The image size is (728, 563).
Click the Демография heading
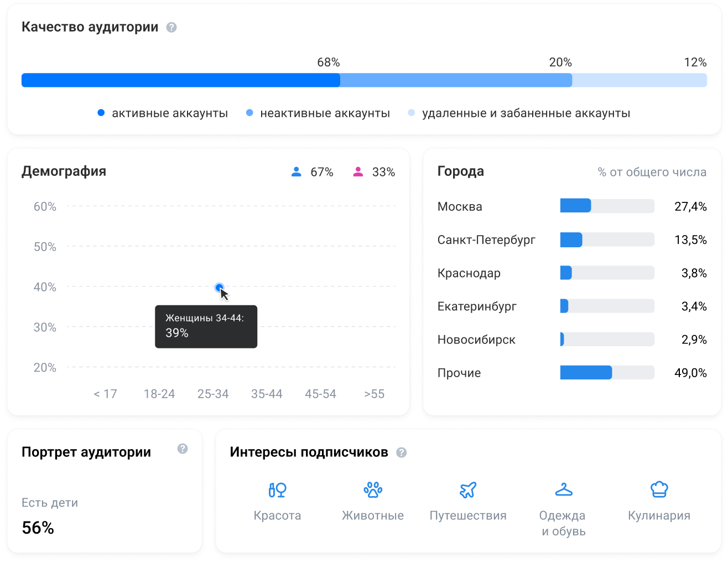(64, 171)
